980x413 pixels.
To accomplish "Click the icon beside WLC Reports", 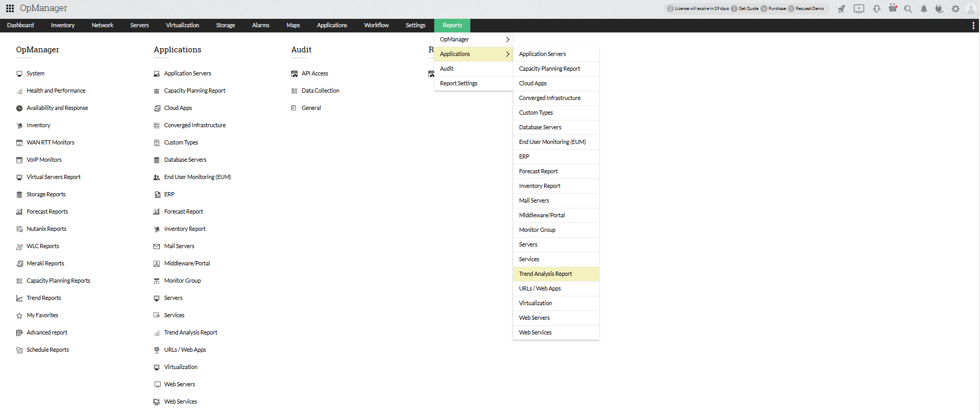I will tap(19, 247).
